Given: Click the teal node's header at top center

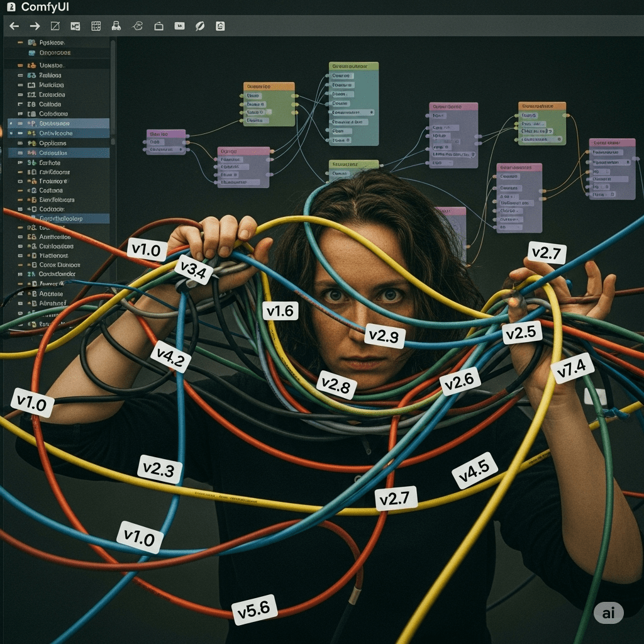Looking at the screenshot, I should [x=353, y=65].
